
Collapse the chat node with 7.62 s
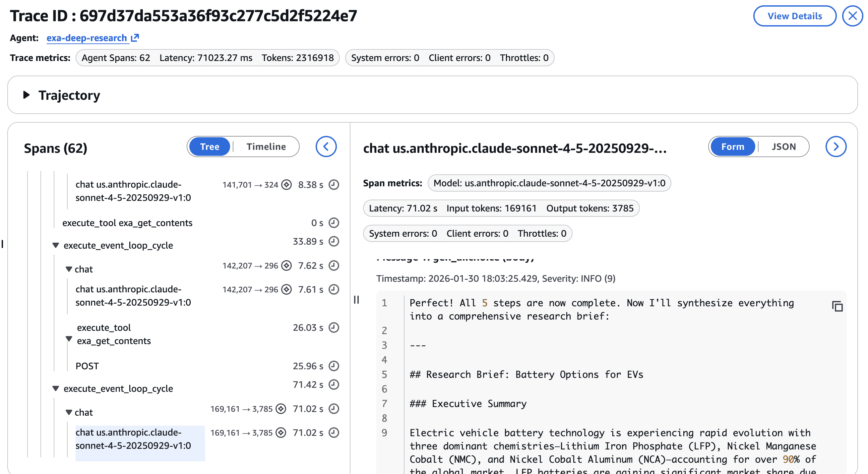(x=69, y=269)
